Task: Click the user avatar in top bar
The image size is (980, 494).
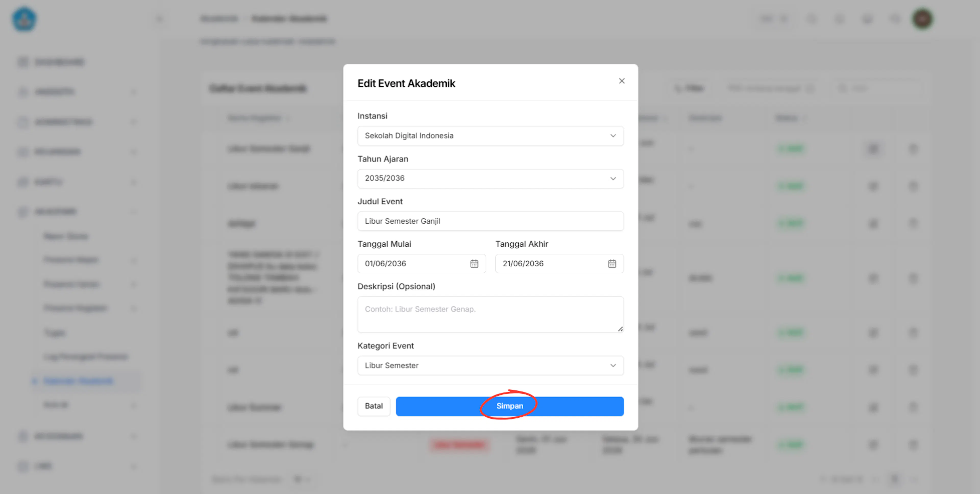Action: [x=922, y=19]
